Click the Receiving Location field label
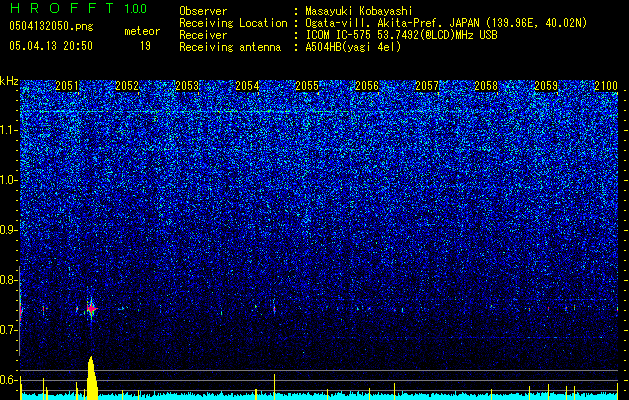This screenshot has width=629, height=400. pos(233,23)
